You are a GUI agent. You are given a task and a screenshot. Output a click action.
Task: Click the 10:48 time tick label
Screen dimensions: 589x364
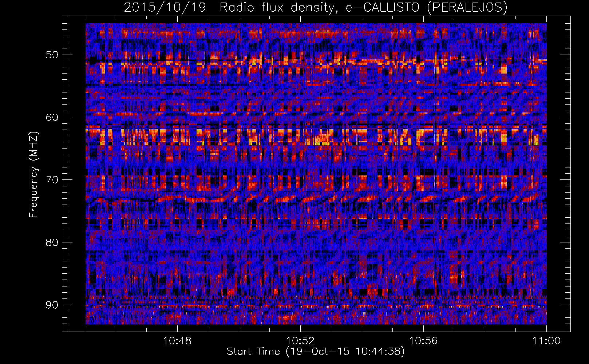tap(177, 341)
